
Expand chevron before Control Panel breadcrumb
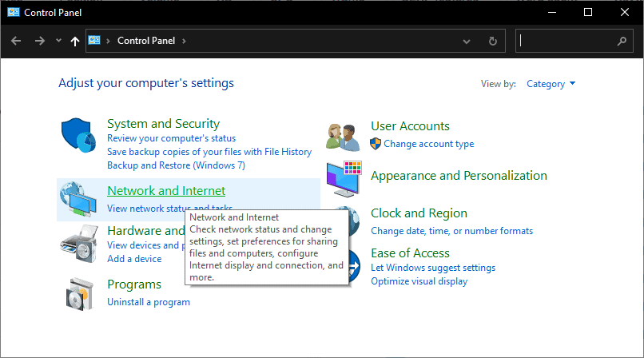click(x=108, y=41)
